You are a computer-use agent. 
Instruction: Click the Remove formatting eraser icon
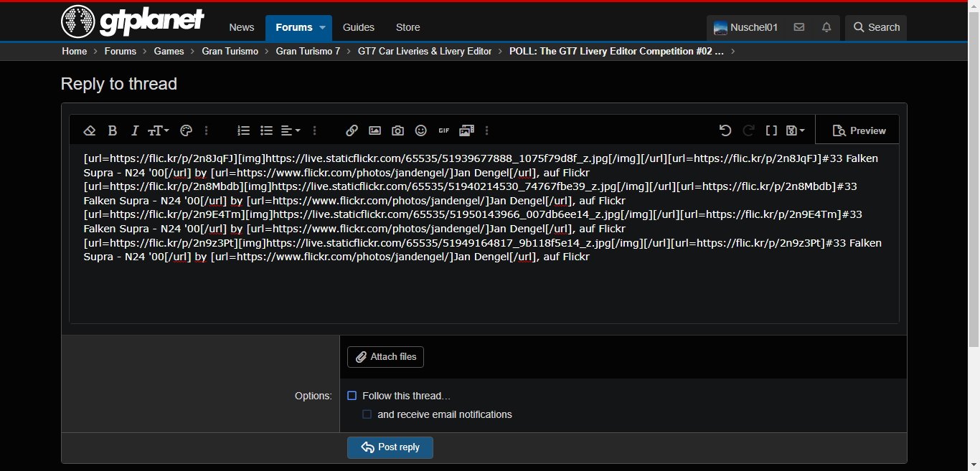tap(90, 130)
